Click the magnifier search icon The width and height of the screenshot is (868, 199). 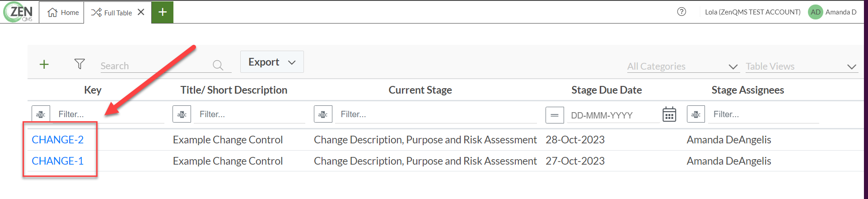[x=218, y=66]
